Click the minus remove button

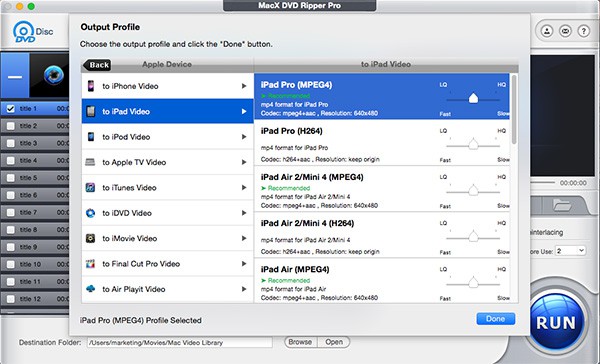coord(15,76)
